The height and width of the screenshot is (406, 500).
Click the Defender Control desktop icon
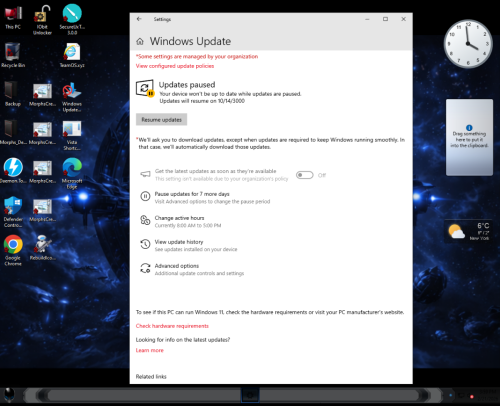pyautogui.click(x=13, y=212)
